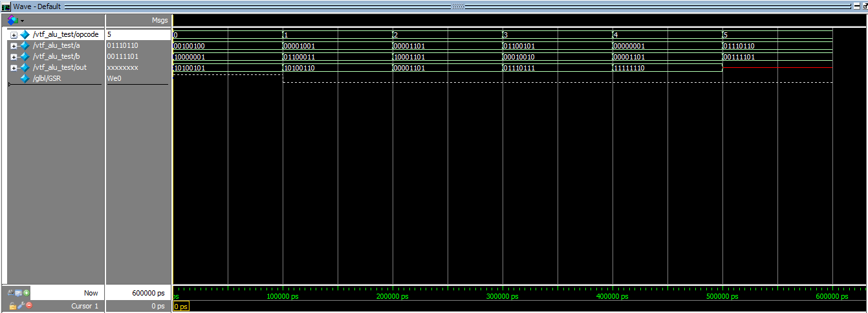
Task: Undock the Wave window
Action: (865, 6)
